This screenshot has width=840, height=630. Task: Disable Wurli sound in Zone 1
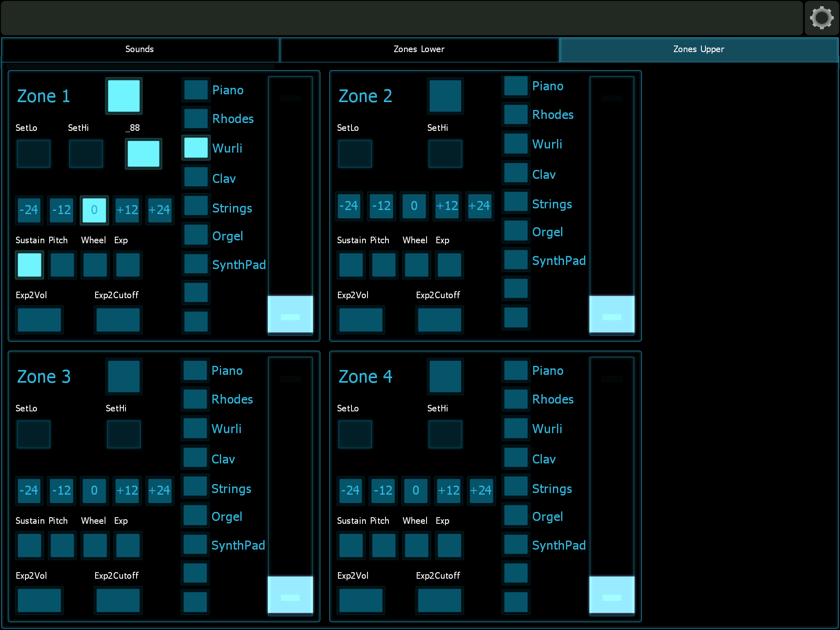(196, 148)
